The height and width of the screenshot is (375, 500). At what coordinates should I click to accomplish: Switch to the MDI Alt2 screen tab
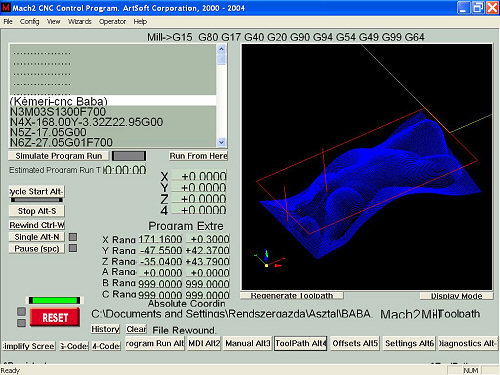coord(204,343)
